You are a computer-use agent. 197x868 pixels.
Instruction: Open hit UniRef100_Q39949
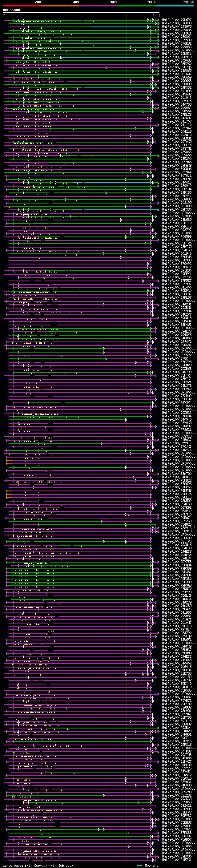click(x=177, y=186)
